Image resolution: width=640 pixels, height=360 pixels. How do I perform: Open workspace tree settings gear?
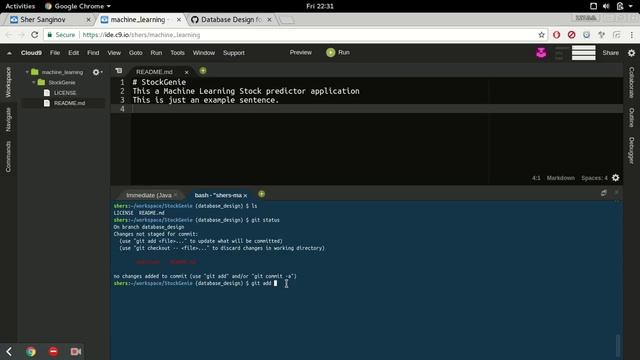(97, 72)
